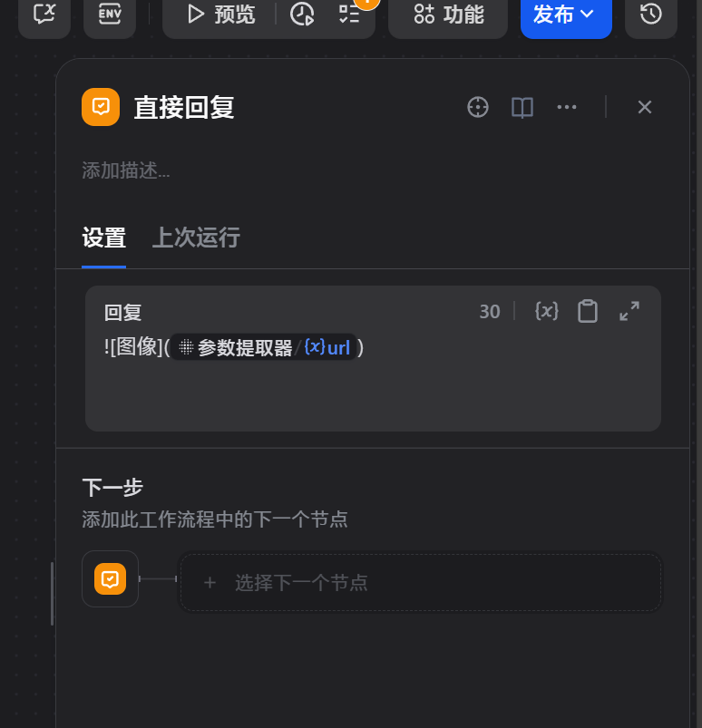Screen dimensions: 702x728
Task: Copy the 回复 content with clipboard icon
Action: click(588, 311)
